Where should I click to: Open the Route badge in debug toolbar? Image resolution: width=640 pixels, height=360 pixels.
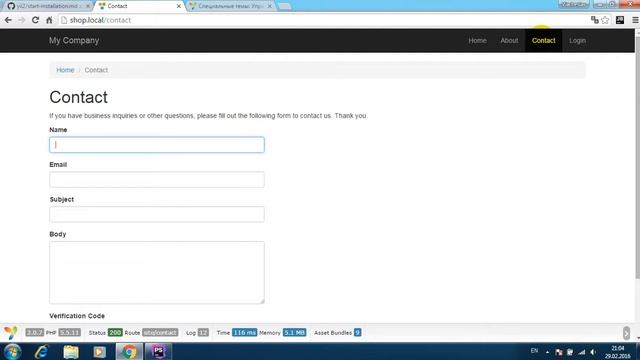[160, 333]
